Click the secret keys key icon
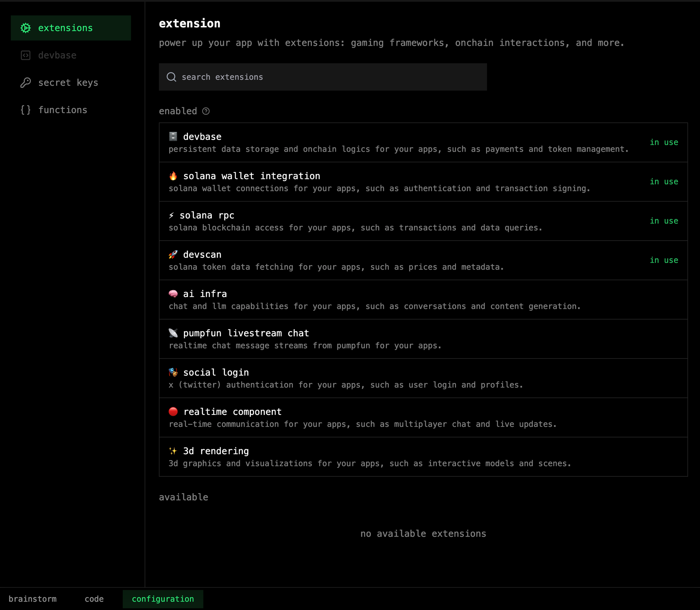The height and width of the screenshot is (610, 700). coord(26,83)
